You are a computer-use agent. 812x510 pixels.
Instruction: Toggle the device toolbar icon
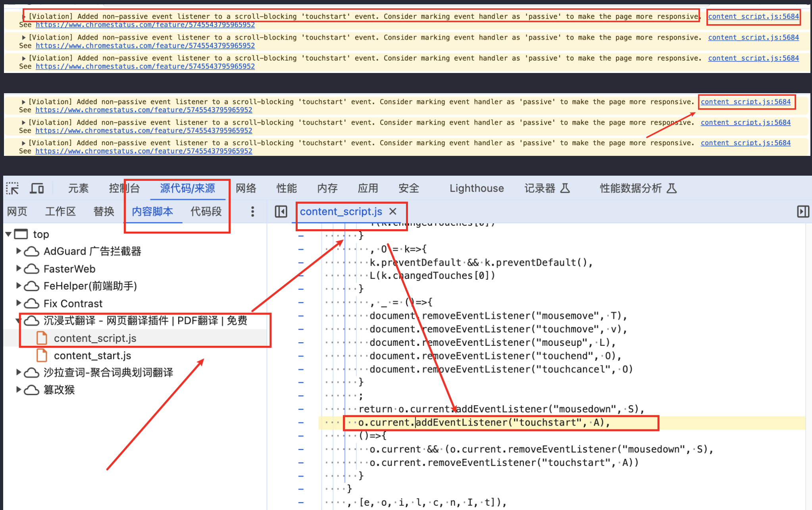point(37,188)
